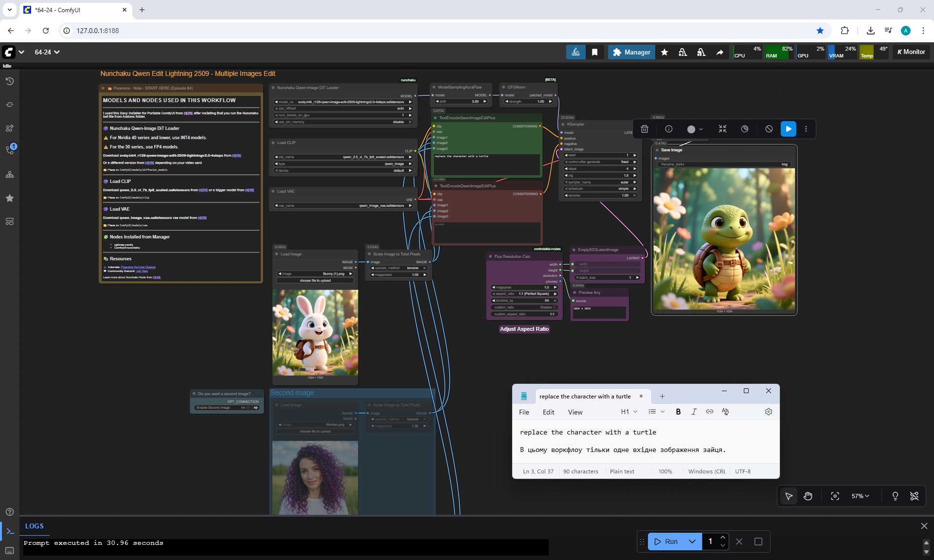
Task: Toggle bold in Notepad
Action: point(678,412)
